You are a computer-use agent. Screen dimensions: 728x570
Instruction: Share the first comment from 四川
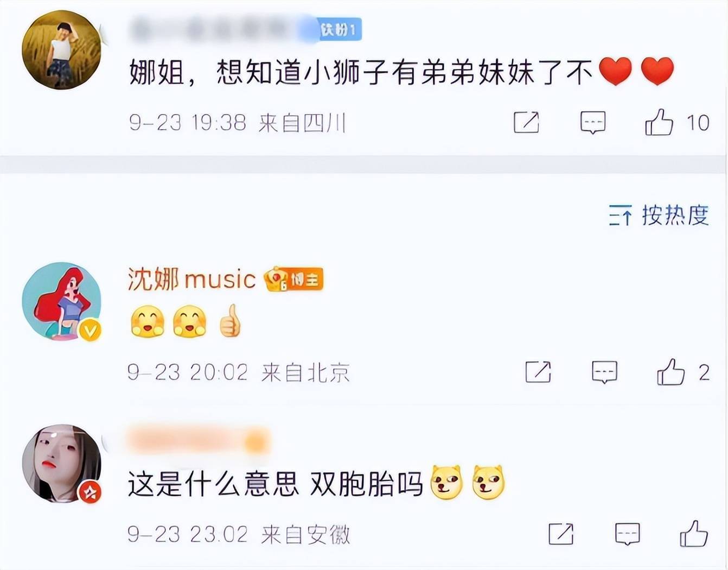click(526, 122)
